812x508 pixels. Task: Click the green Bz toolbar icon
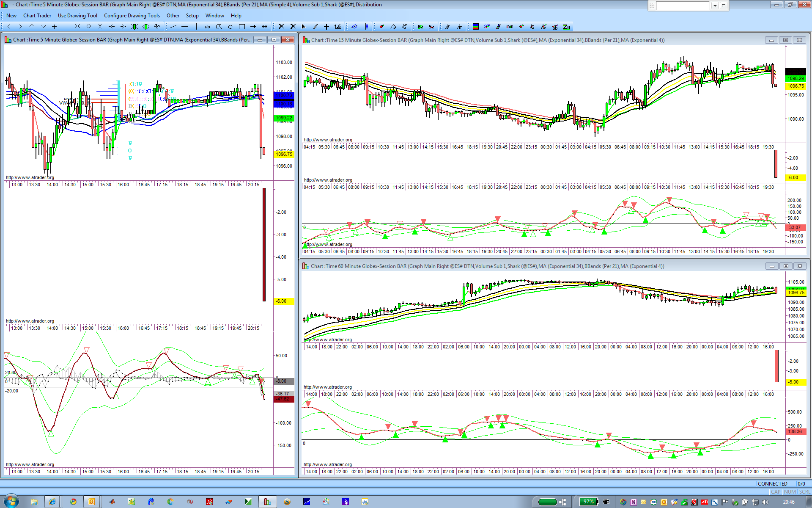[420, 27]
